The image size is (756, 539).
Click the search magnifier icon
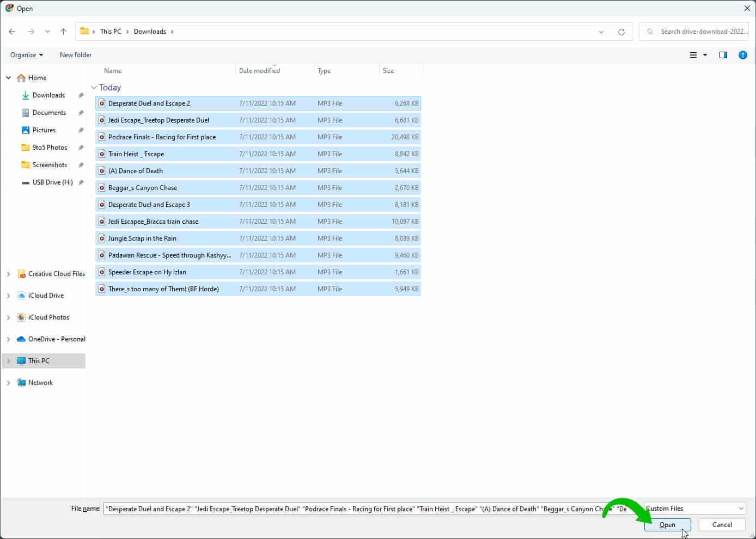click(649, 32)
